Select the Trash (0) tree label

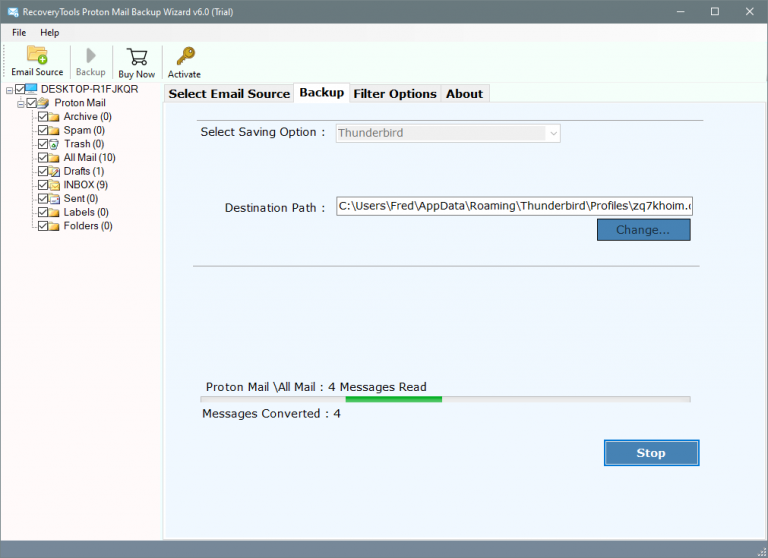pyautogui.click(x=84, y=144)
